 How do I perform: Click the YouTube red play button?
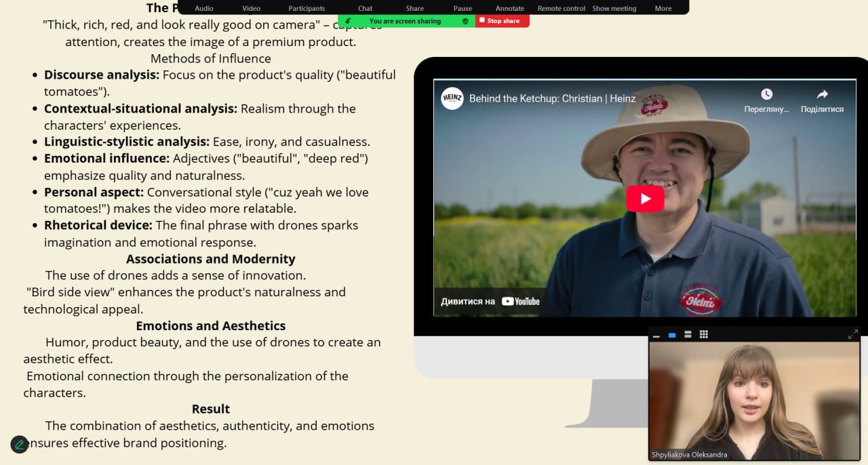point(644,199)
